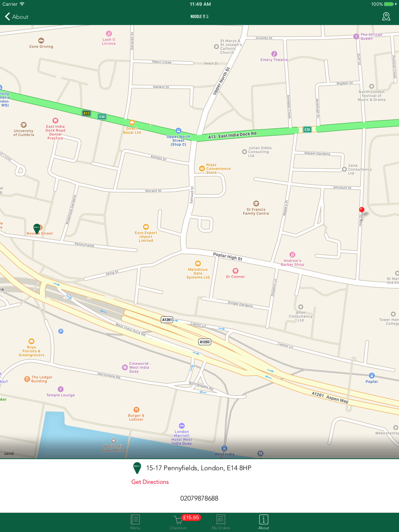Tap East India Dock Road Dental icon
The height and width of the screenshot is (532, 399).
point(55,120)
